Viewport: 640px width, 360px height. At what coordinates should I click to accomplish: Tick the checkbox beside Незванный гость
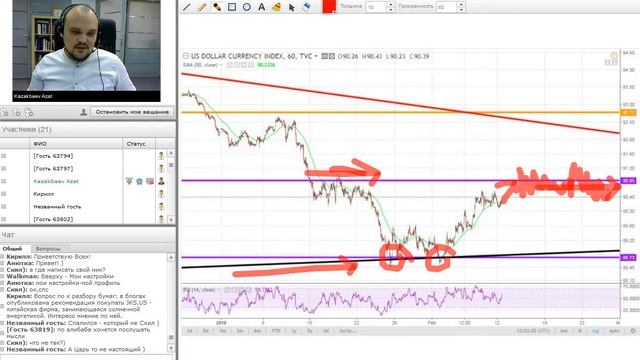pos(4,207)
